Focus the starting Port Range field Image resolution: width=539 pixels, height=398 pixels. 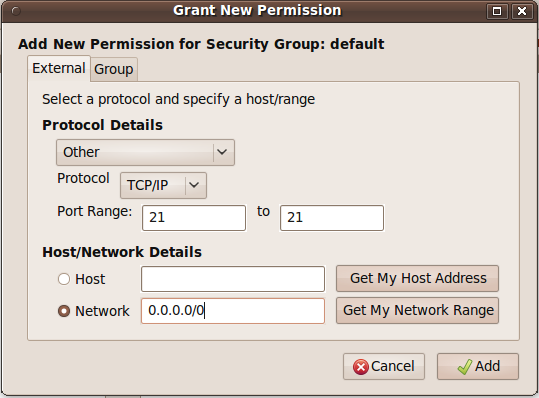coord(194,218)
